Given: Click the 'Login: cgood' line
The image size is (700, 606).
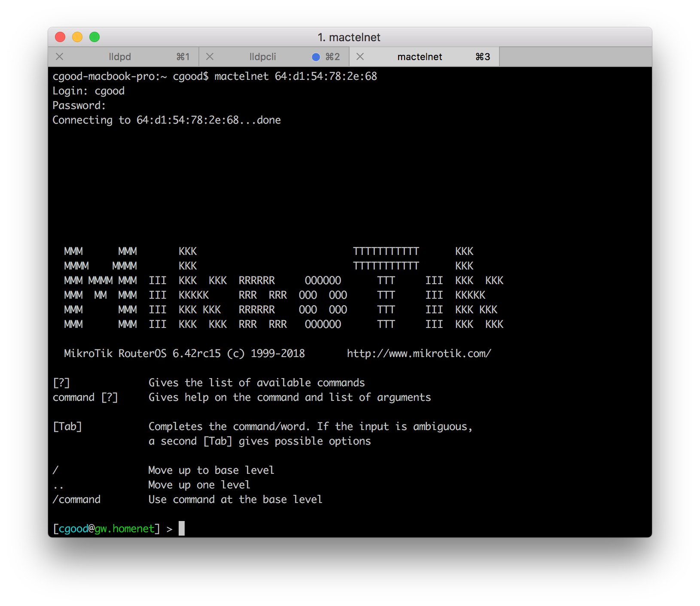Looking at the screenshot, I should 88,91.
